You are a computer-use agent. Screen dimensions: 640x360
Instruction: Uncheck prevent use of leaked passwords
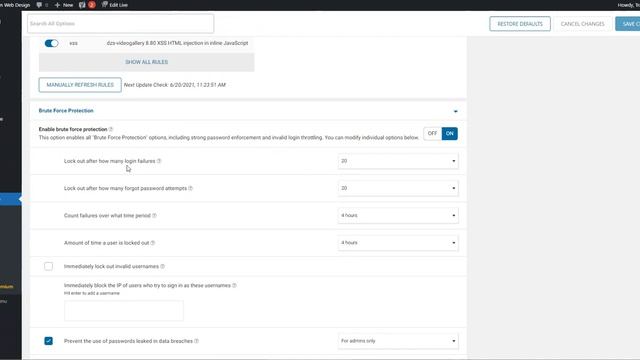click(49, 341)
